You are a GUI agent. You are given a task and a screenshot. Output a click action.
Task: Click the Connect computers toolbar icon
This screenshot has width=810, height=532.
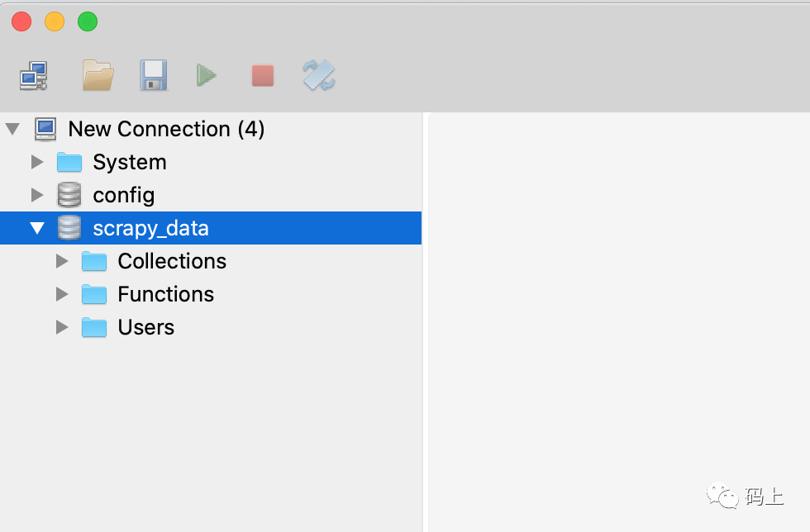coord(34,75)
